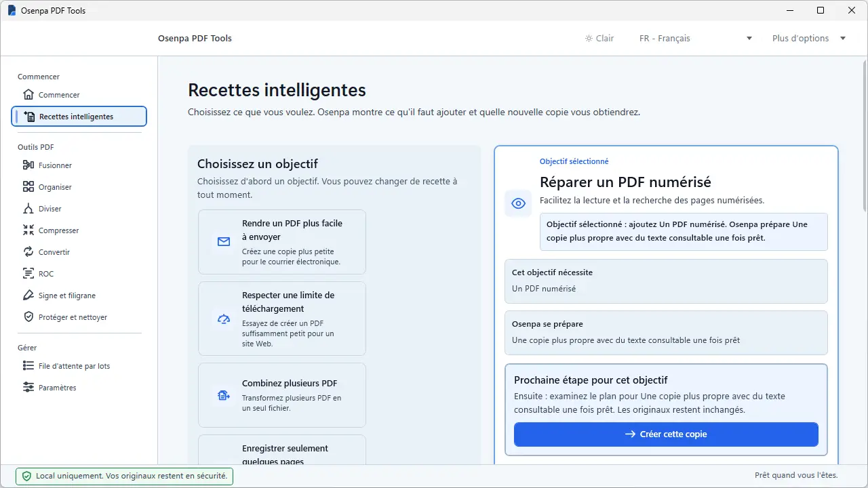The width and height of the screenshot is (868, 488).
Task: Select File d'attente par lots in sidebar
Action: [79, 366]
